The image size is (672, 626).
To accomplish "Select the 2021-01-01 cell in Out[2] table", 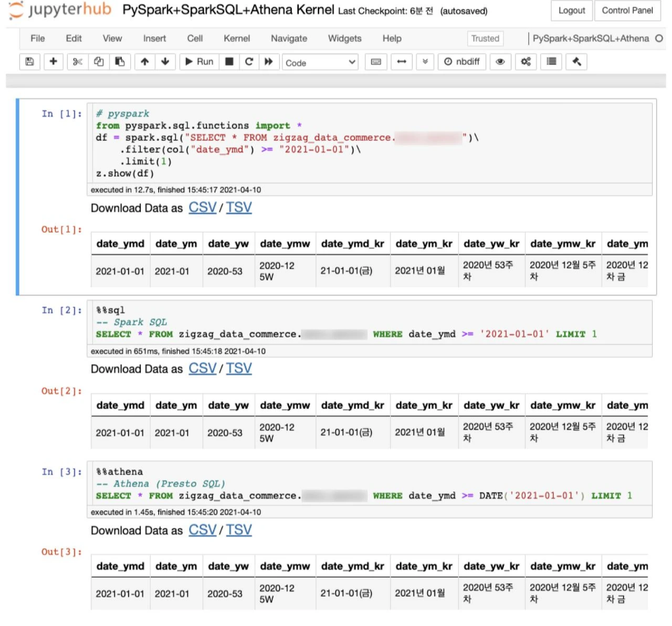I will pyautogui.click(x=120, y=433).
